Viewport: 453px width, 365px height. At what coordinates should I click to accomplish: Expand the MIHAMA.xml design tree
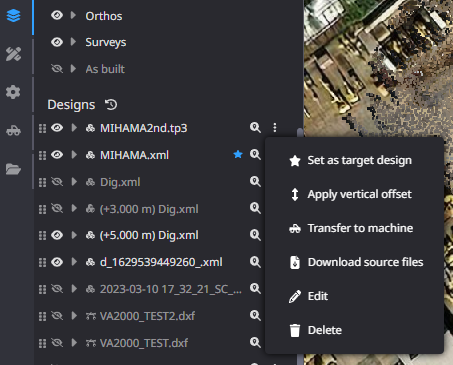74,155
